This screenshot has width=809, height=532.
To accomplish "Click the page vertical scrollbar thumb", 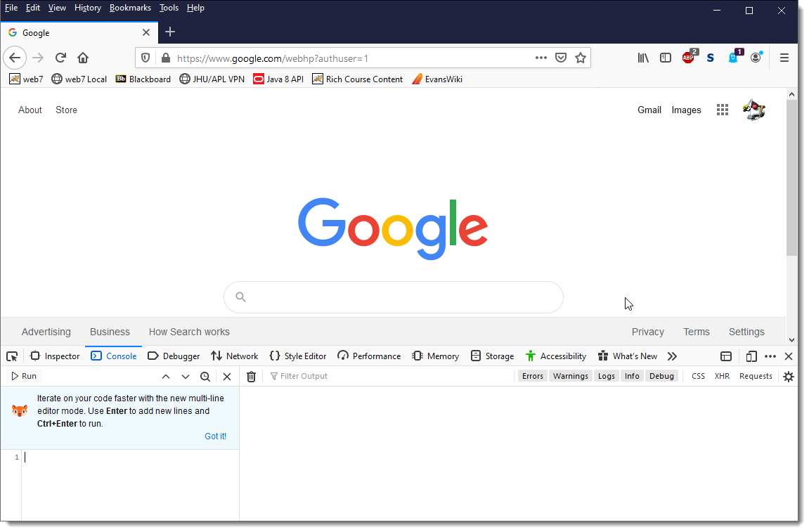I will pos(791,178).
